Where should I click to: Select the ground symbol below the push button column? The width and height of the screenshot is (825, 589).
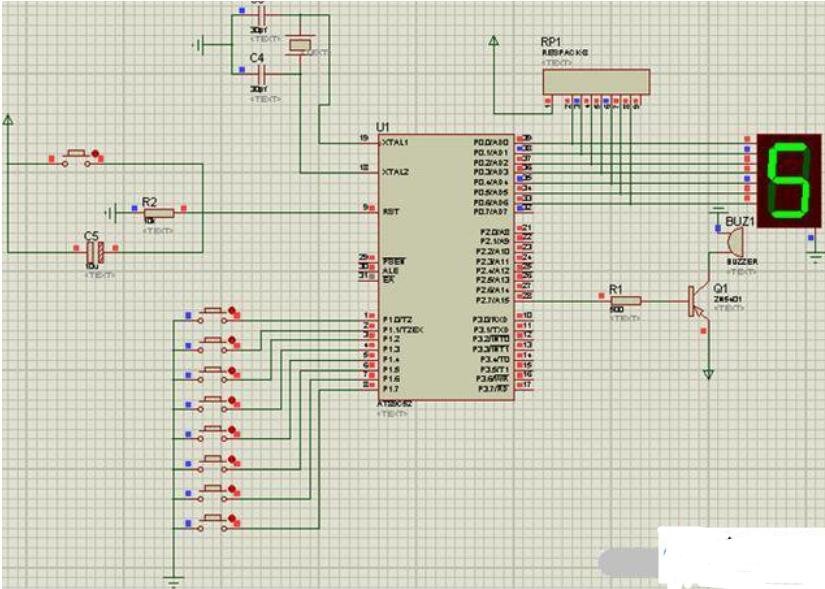click(173, 582)
